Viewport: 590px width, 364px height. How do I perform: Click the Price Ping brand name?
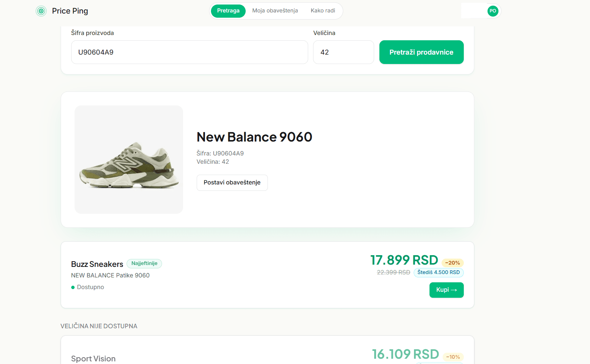[70, 11]
